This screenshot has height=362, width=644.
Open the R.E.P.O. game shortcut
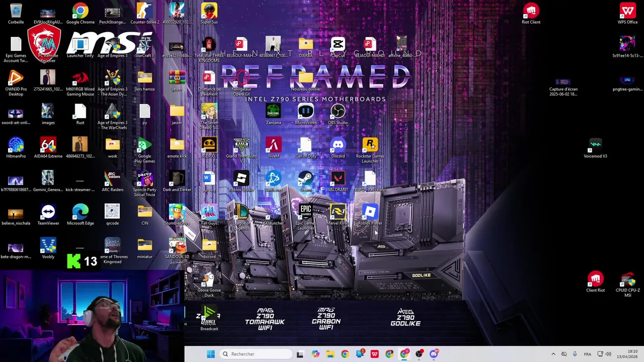pyautogui.click(x=209, y=148)
